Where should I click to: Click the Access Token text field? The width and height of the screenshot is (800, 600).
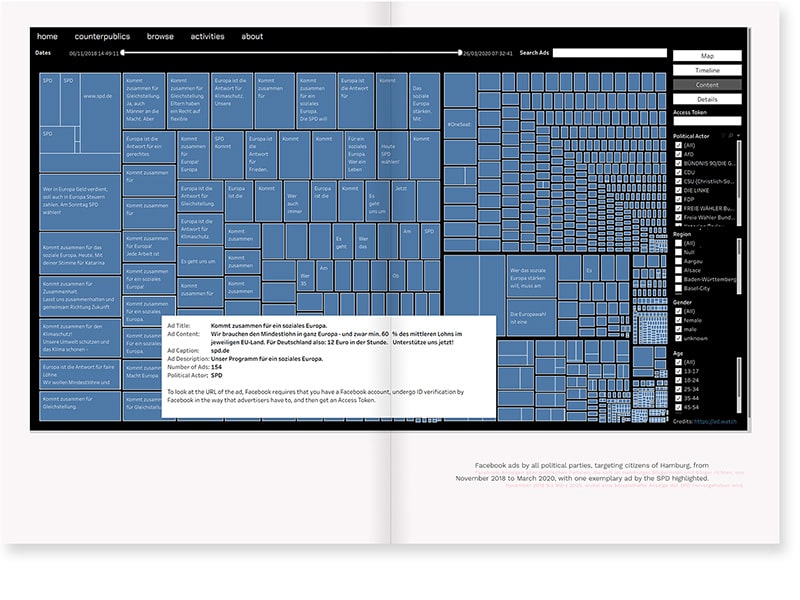[x=707, y=124]
